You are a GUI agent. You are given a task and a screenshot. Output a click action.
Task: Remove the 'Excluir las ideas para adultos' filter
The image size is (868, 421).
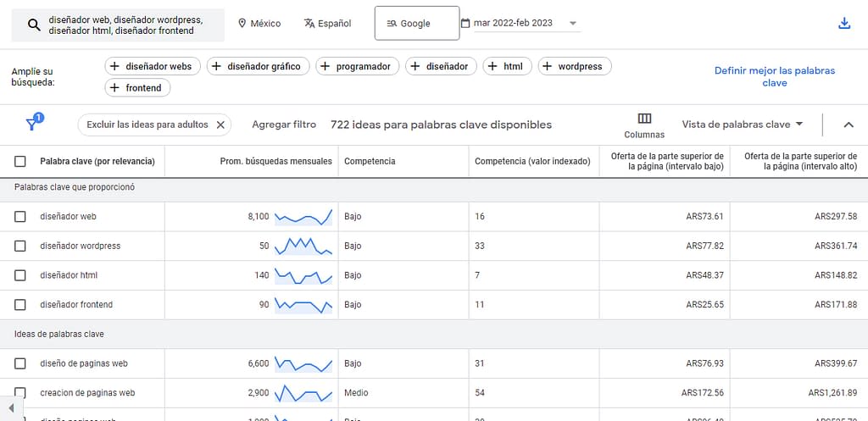tap(220, 125)
